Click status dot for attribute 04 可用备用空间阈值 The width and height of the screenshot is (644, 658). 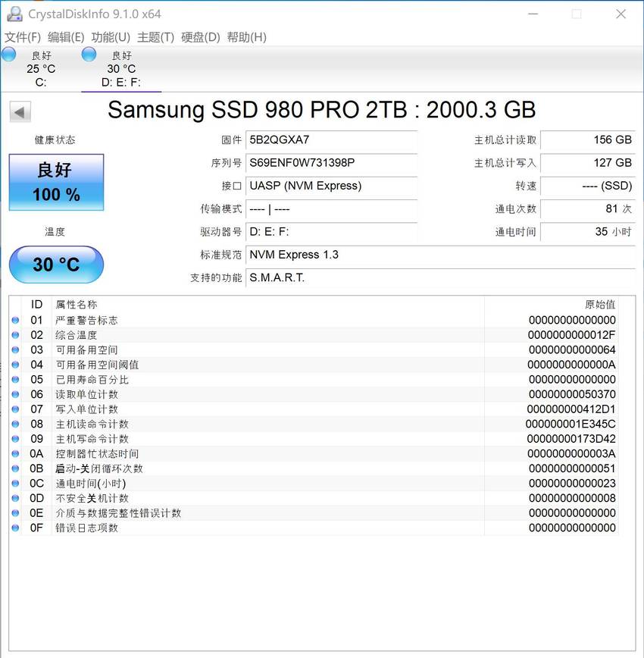pos(15,365)
